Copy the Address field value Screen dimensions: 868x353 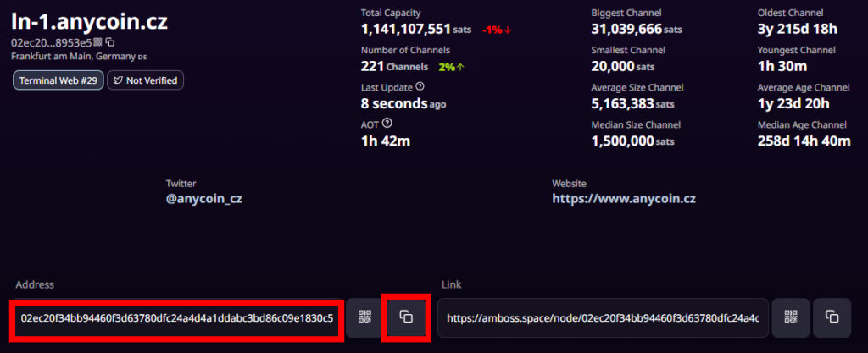tap(406, 317)
